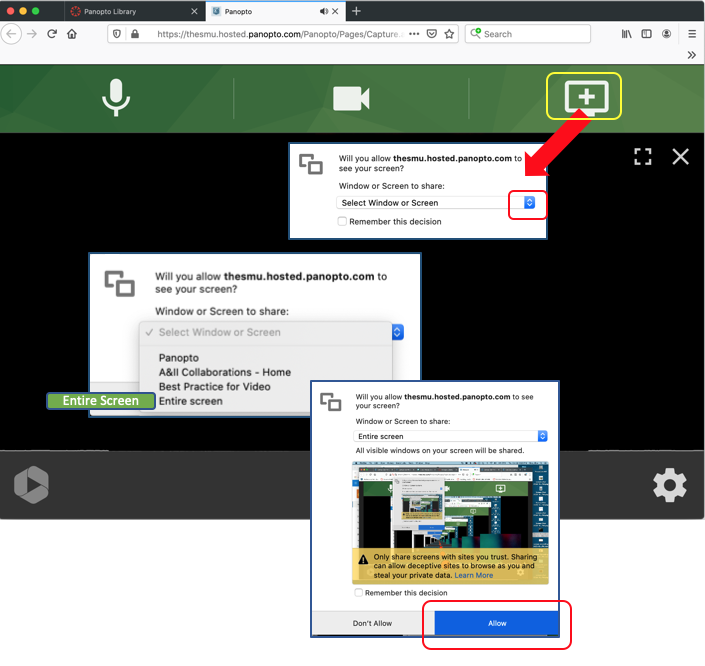
Task: Click the microphone audio source icon
Action: pos(116,98)
